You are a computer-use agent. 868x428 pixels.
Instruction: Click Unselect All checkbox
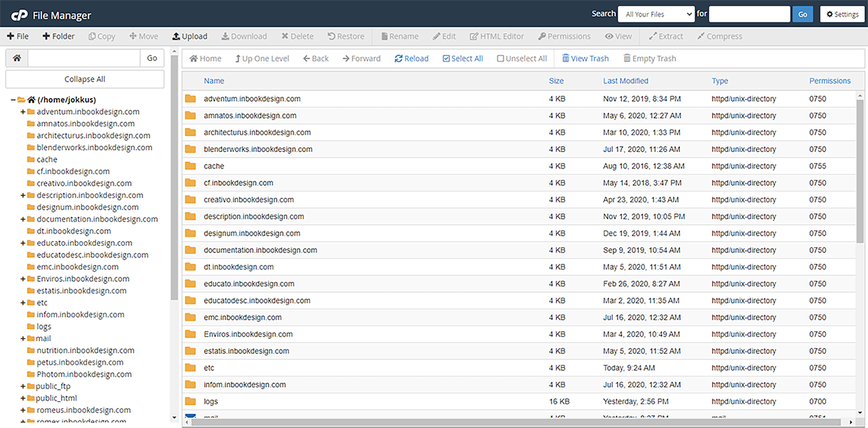pyautogui.click(x=500, y=59)
